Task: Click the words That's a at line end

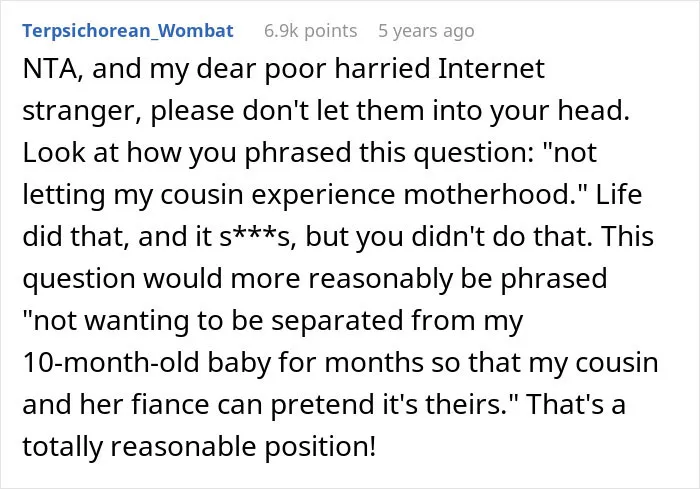Action: click(576, 405)
